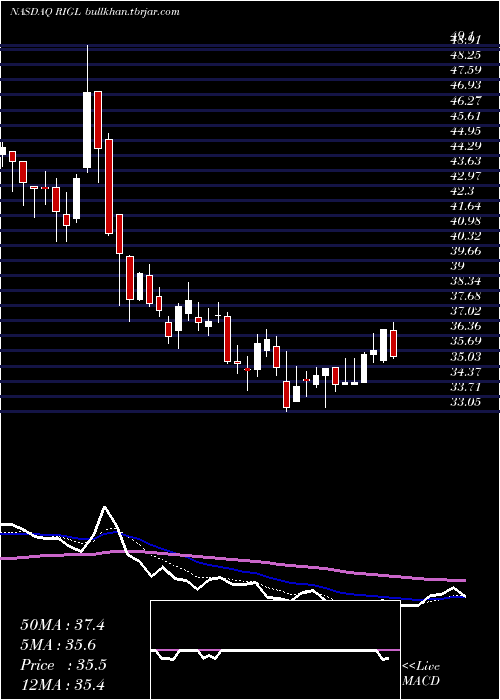Click the tallest white candlestick near the peak

click(x=87, y=130)
